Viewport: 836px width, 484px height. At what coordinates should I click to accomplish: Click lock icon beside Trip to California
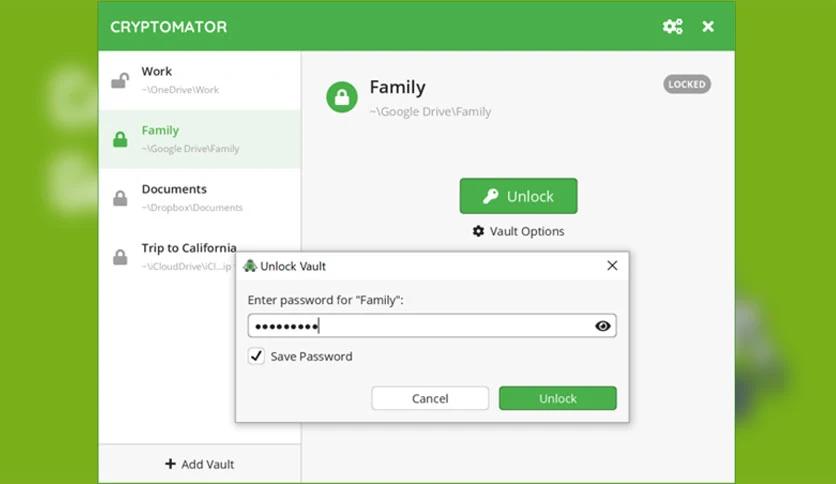click(120, 257)
